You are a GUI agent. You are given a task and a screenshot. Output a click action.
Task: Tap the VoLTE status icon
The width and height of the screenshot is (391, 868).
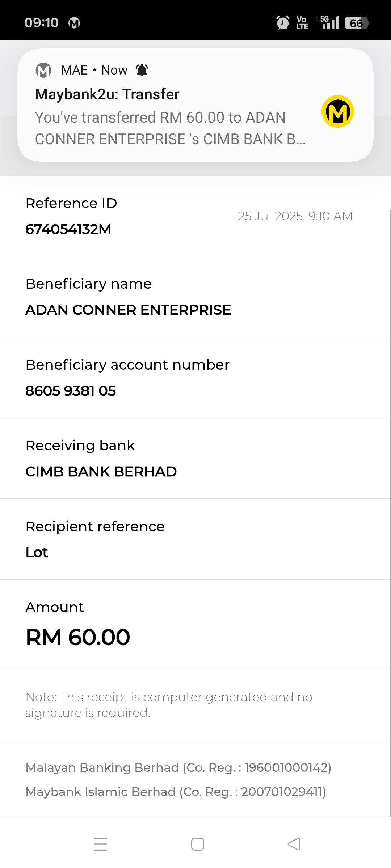click(x=302, y=23)
